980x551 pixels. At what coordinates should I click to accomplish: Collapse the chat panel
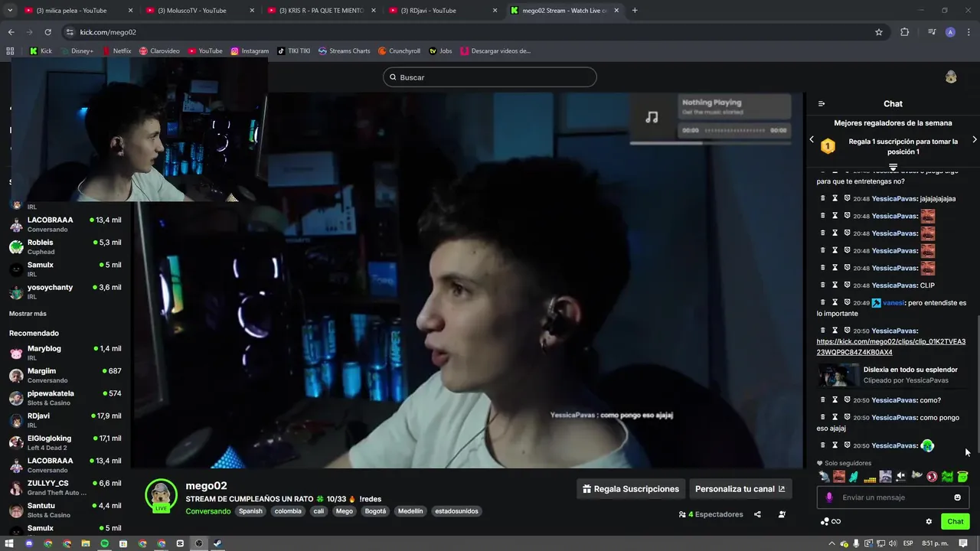822,103
